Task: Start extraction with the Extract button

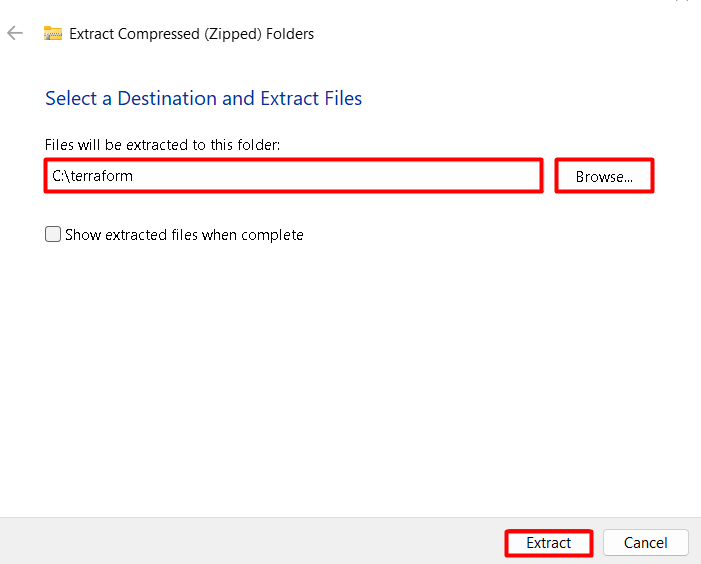Action: [x=549, y=543]
